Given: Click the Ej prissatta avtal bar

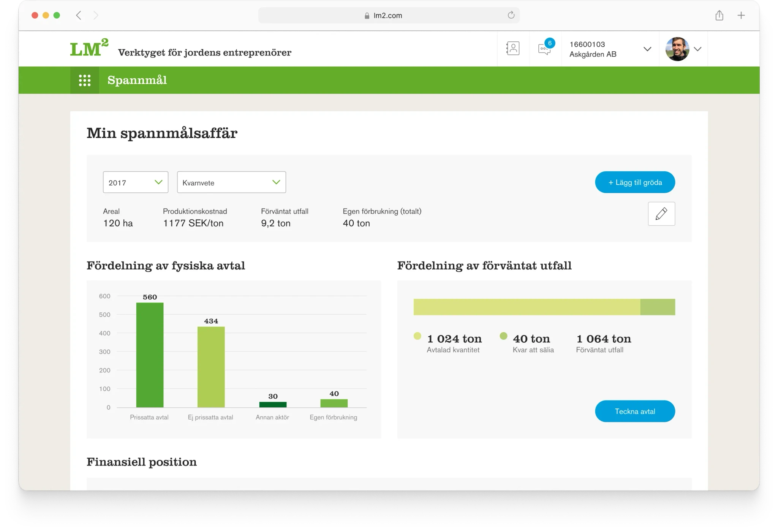Looking at the screenshot, I should (x=211, y=367).
